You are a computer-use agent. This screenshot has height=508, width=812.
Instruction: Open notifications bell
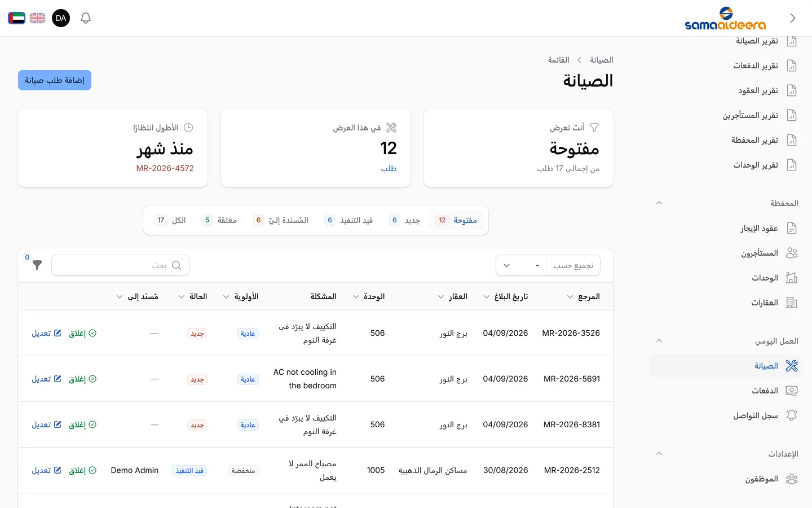86,18
